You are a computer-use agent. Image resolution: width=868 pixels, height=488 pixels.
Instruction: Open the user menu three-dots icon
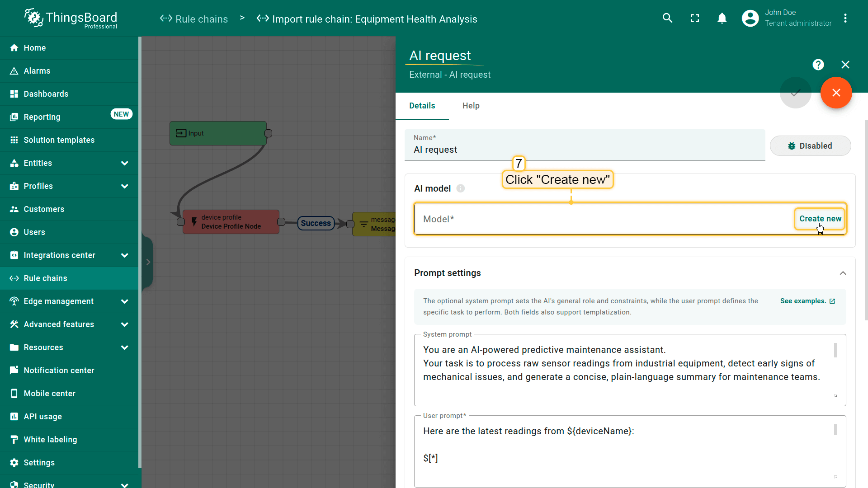coord(845,18)
